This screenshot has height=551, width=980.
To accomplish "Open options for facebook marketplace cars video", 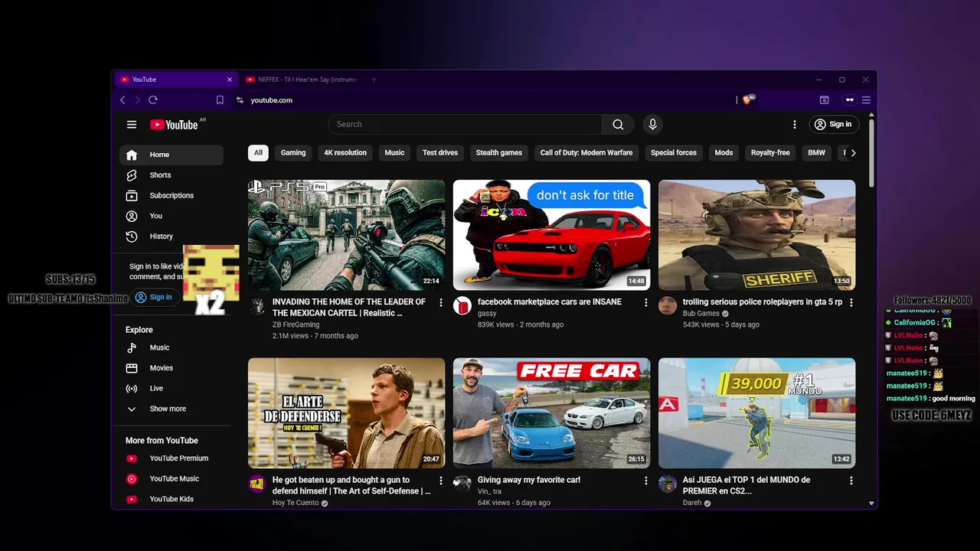I will (646, 303).
